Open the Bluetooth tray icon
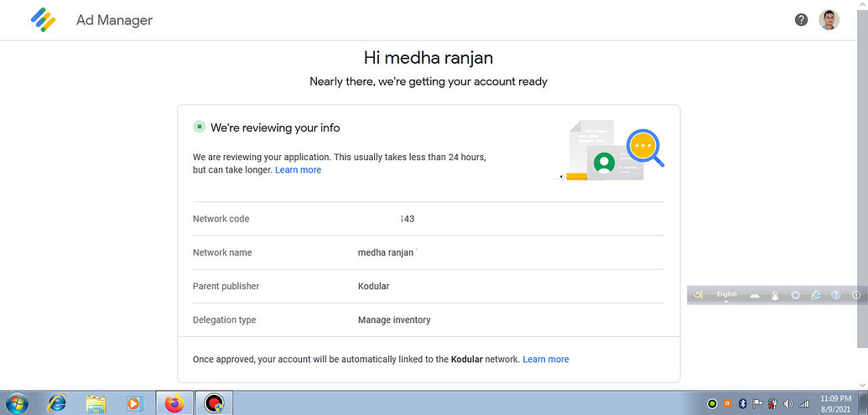868x415 pixels. tap(744, 403)
